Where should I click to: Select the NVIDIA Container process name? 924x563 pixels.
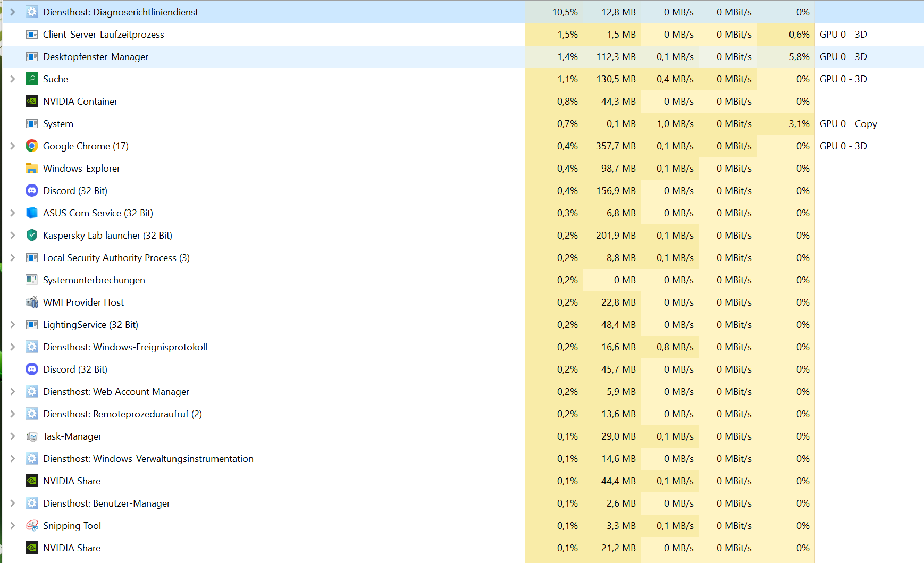[x=80, y=102]
